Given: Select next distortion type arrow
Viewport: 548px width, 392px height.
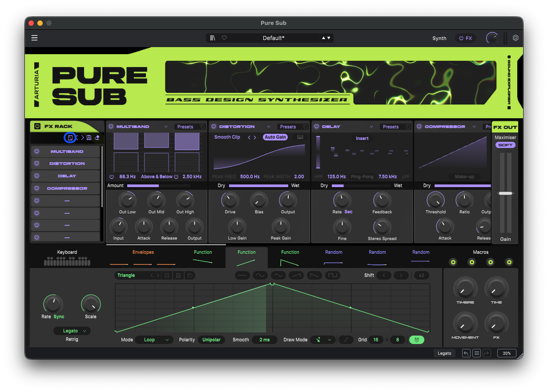Looking at the screenshot, I should coord(255,137).
